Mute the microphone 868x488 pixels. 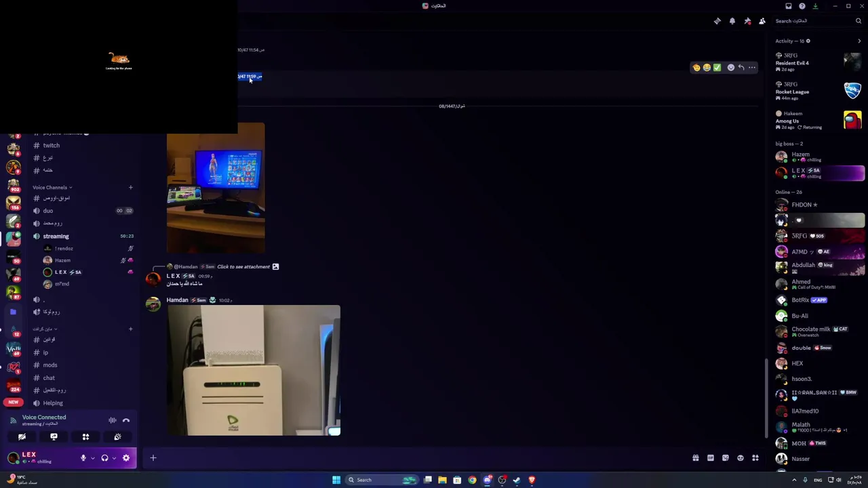83,459
